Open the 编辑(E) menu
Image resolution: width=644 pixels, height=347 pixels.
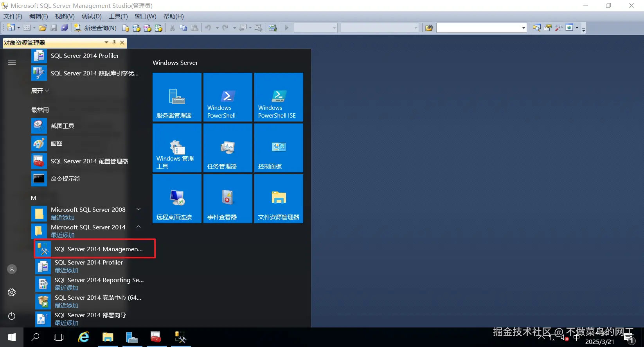tap(39, 16)
